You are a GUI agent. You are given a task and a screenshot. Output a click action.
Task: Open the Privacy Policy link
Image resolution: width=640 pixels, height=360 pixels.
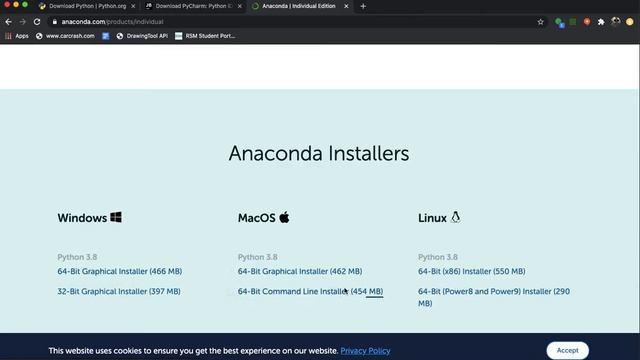(365, 351)
